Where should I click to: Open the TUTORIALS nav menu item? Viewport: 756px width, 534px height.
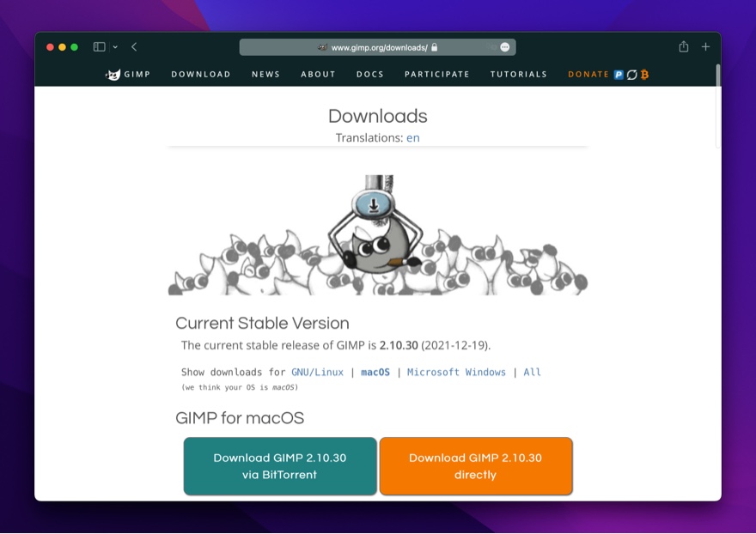[519, 74]
